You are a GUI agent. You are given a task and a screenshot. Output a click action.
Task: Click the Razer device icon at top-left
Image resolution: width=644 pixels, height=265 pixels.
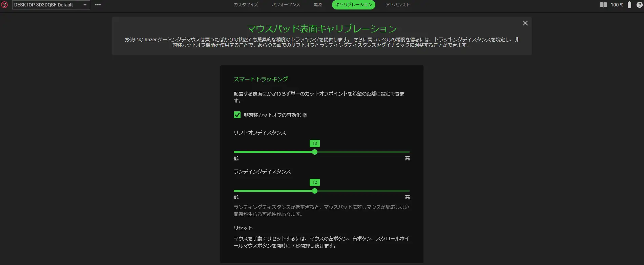click(4, 5)
